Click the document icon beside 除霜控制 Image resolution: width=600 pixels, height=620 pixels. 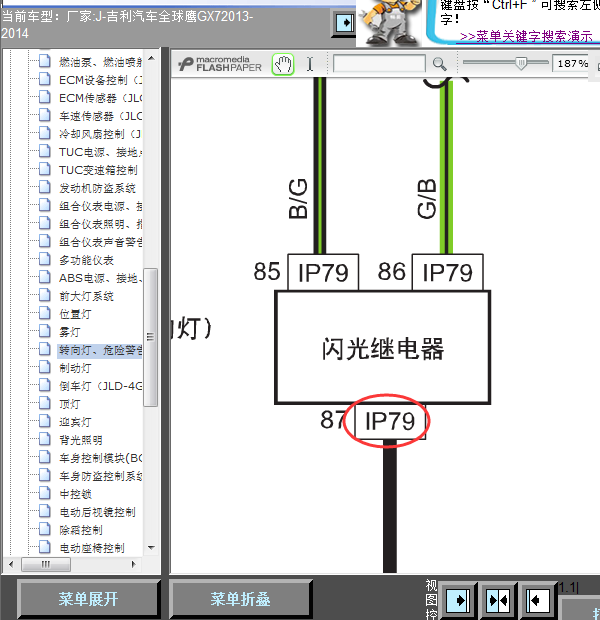coord(45,529)
